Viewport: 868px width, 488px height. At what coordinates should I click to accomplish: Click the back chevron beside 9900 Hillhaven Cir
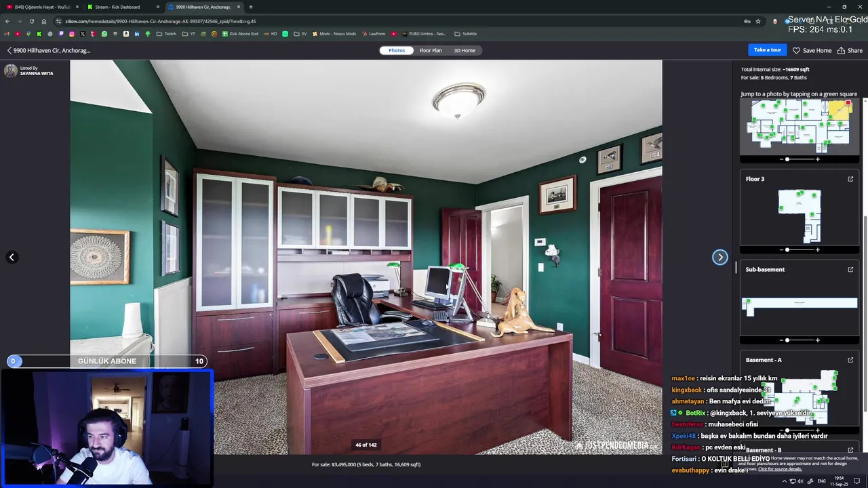9,50
